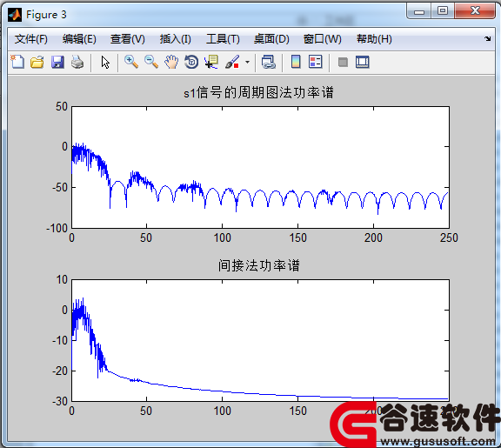Image resolution: width=501 pixels, height=448 pixels.
Task: Toggle the Brush data tool
Action: (x=232, y=62)
